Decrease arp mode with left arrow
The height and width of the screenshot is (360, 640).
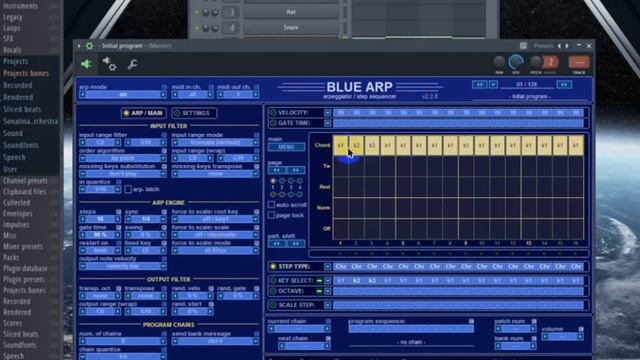pyautogui.click(x=82, y=95)
